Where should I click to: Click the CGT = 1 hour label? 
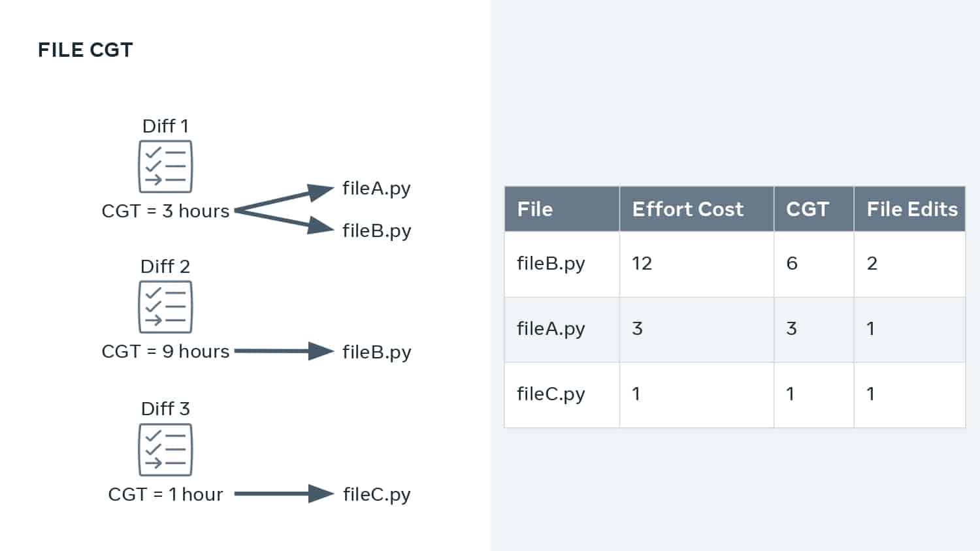click(165, 494)
